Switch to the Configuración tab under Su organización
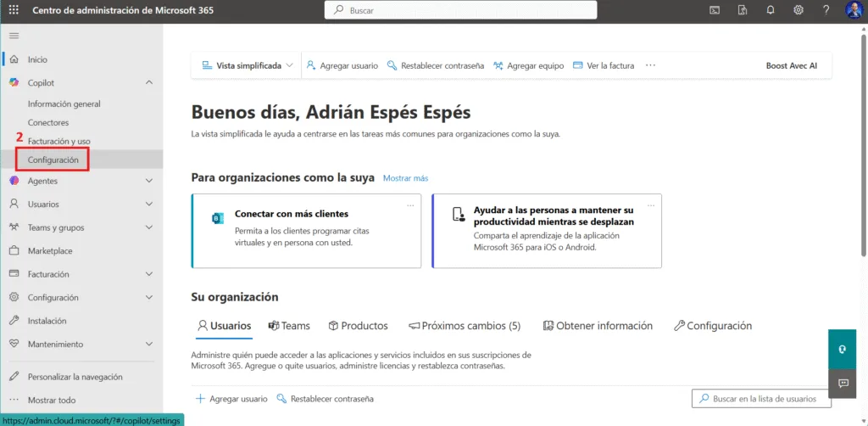This screenshot has width=868, height=426. click(x=713, y=326)
